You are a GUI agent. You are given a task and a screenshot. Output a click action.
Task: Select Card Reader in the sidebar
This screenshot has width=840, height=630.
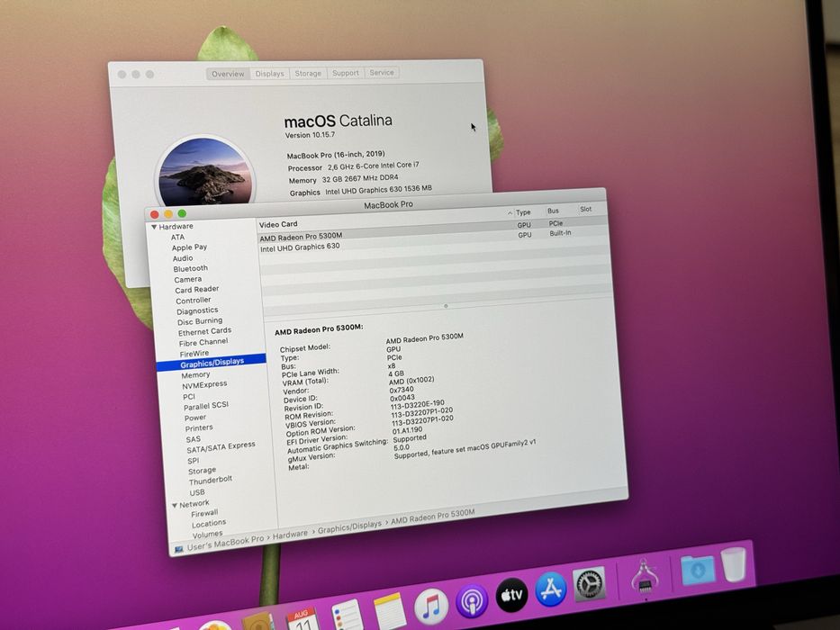[x=196, y=289]
